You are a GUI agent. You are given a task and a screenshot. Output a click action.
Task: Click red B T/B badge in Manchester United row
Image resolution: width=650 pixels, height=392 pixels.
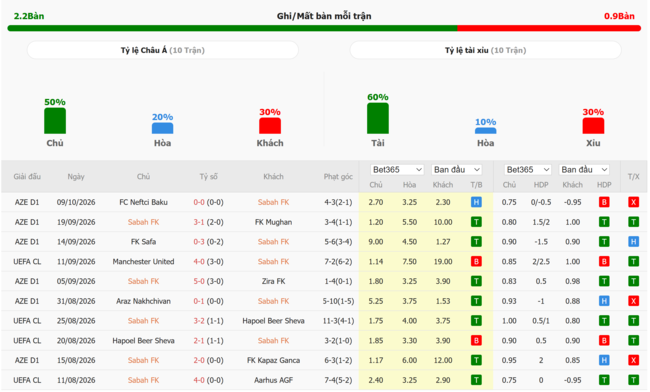pyautogui.click(x=476, y=261)
